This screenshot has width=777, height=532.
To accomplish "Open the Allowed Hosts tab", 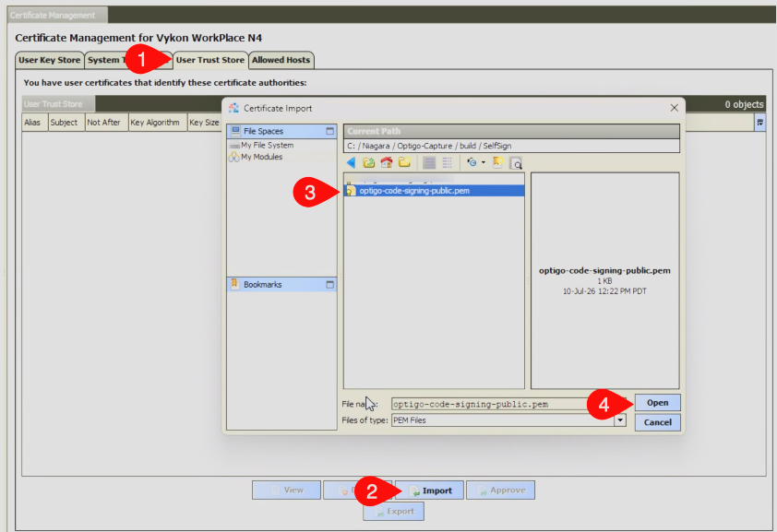I will pos(281,60).
